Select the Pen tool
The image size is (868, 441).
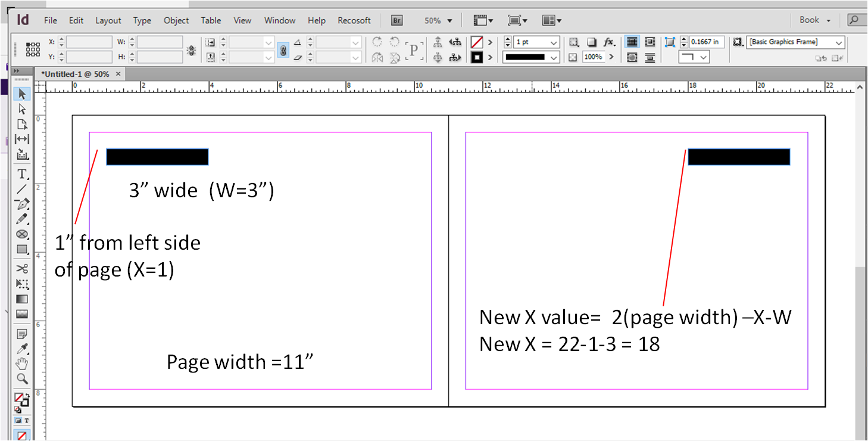coord(22,204)
